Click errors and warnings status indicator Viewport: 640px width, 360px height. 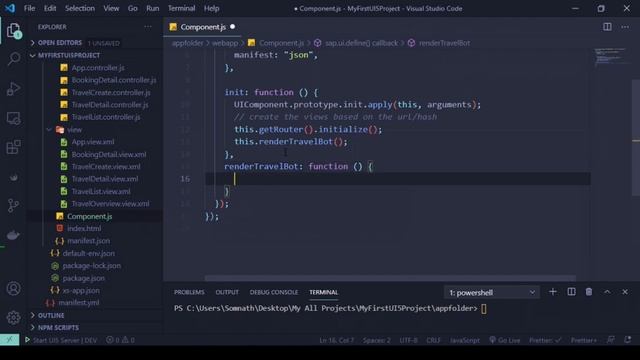click(120, 340)
